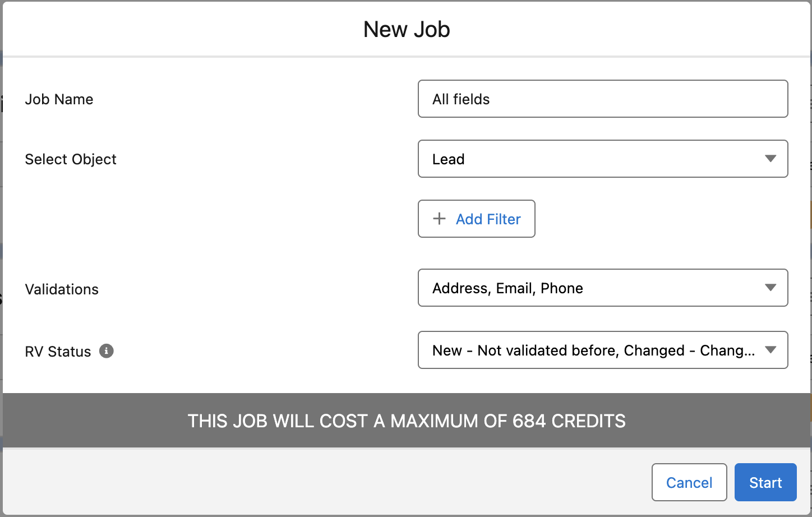Click the plus icon in Add Filter

(x=440, y=219)
